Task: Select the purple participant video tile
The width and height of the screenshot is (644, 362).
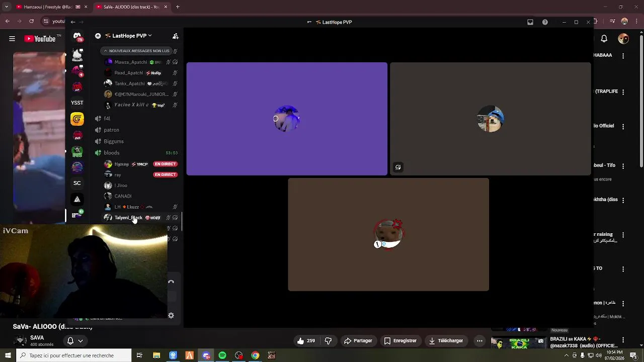Action: pos(287,119)
